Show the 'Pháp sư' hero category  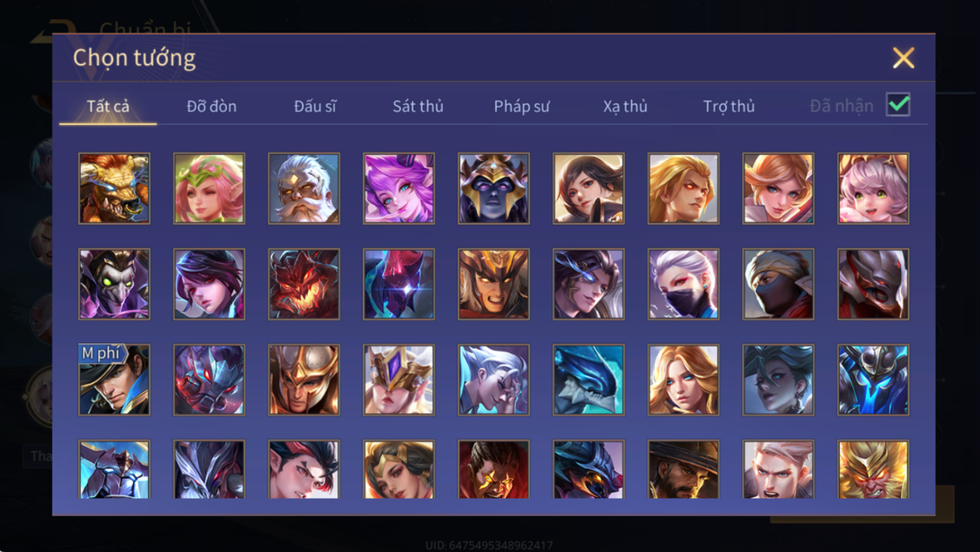coord(522,106)
